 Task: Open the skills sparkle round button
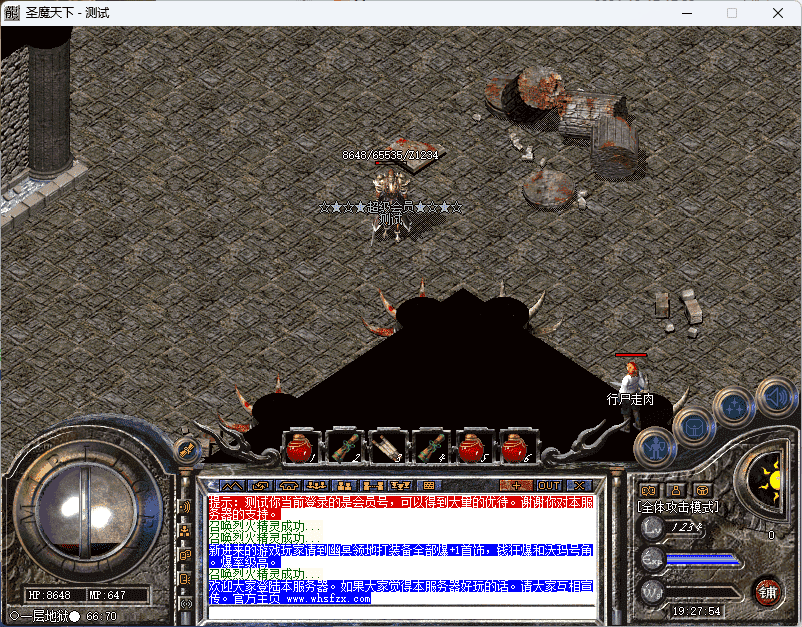coord(734,408)
